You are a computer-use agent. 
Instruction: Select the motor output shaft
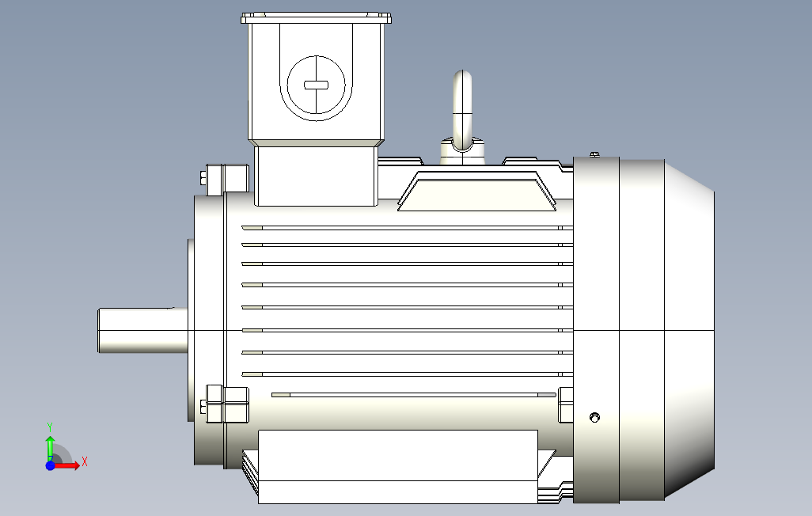[x=143, y=331]
